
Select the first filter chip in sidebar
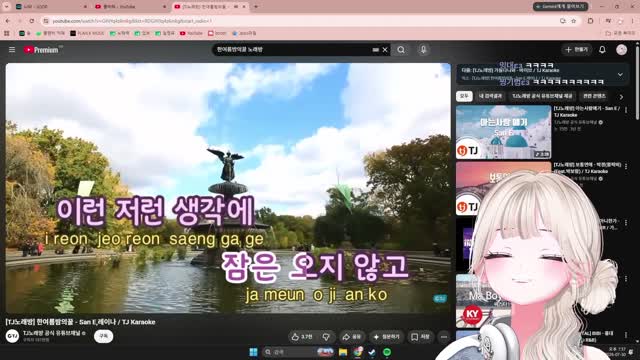[x=464, y=96]
